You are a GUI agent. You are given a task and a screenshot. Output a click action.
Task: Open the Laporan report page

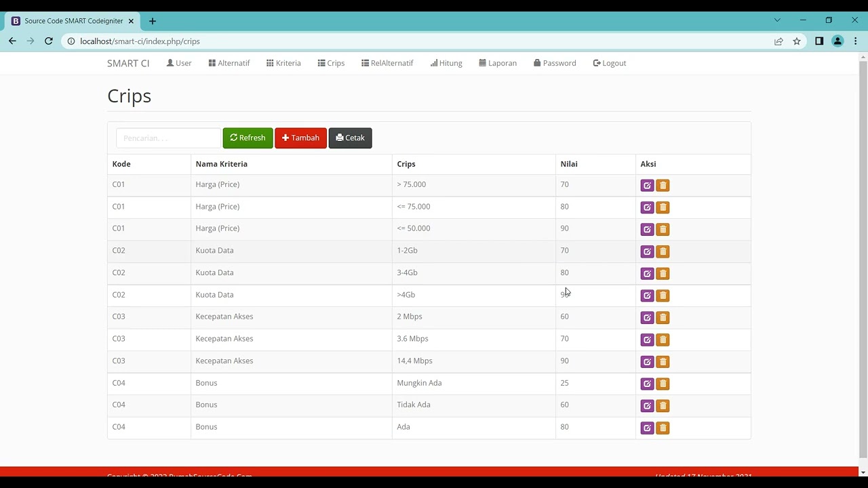[498, 63]
